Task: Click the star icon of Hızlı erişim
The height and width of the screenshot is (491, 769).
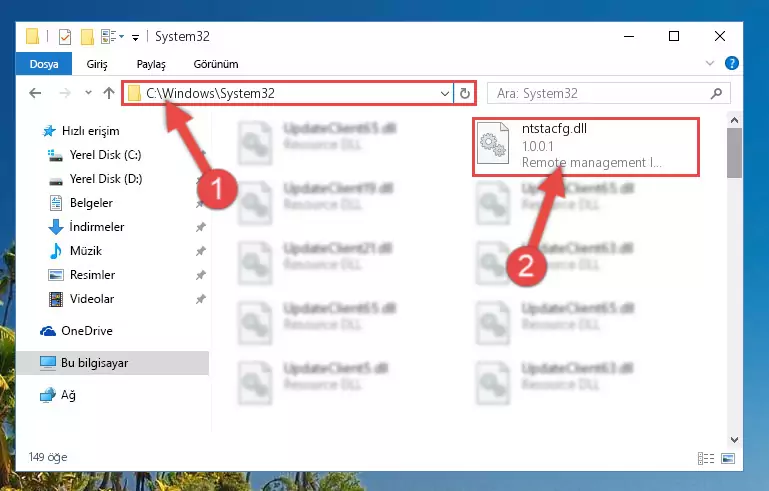Action: click(x=49, y=131)
